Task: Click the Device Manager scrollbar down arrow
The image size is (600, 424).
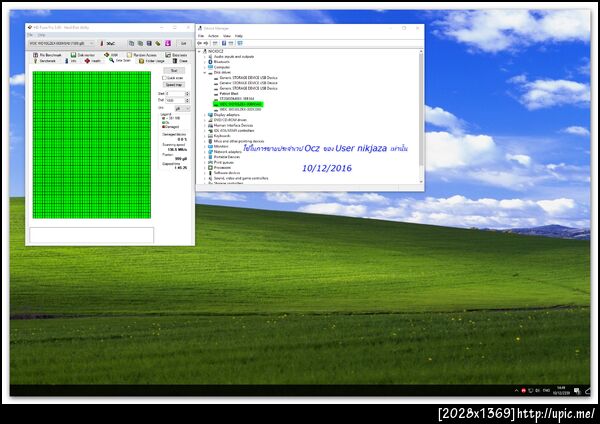Action: (x=421, y=181)
